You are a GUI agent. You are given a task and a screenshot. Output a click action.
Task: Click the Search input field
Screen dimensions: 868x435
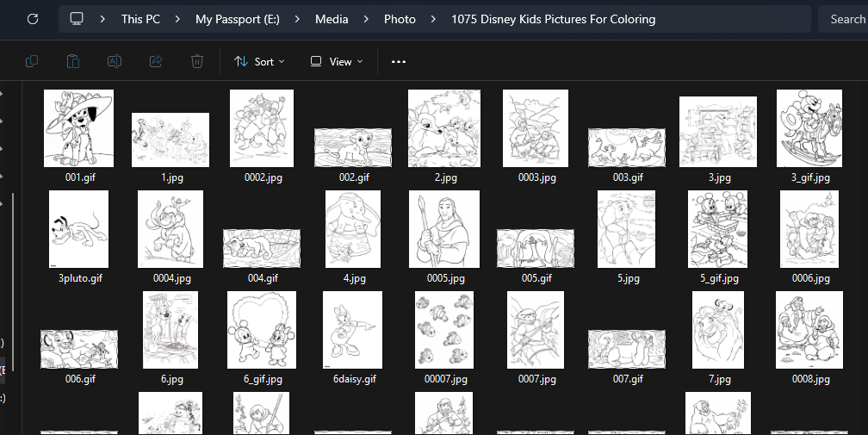click(x=846, y=19)
